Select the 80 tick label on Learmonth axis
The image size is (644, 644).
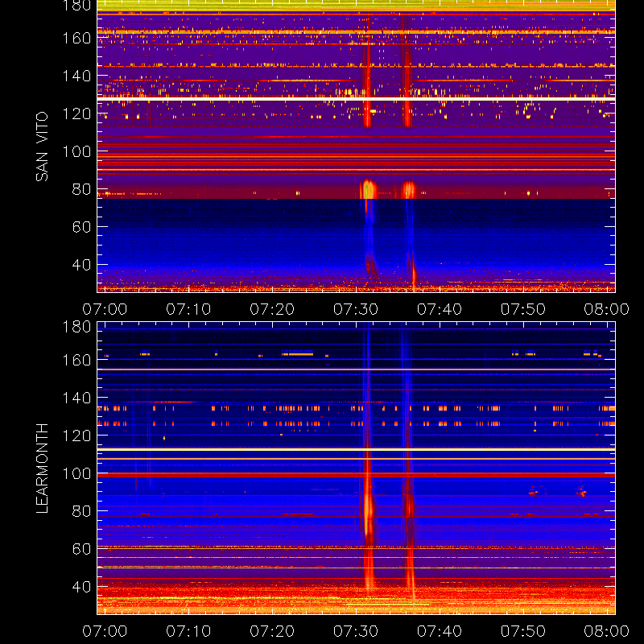click(x=81, y=511)
